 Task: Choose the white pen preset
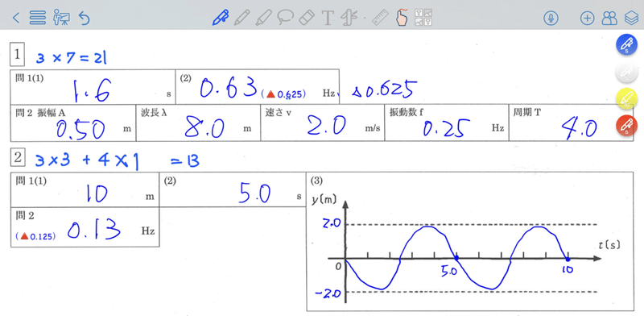[x=626, y=72]
